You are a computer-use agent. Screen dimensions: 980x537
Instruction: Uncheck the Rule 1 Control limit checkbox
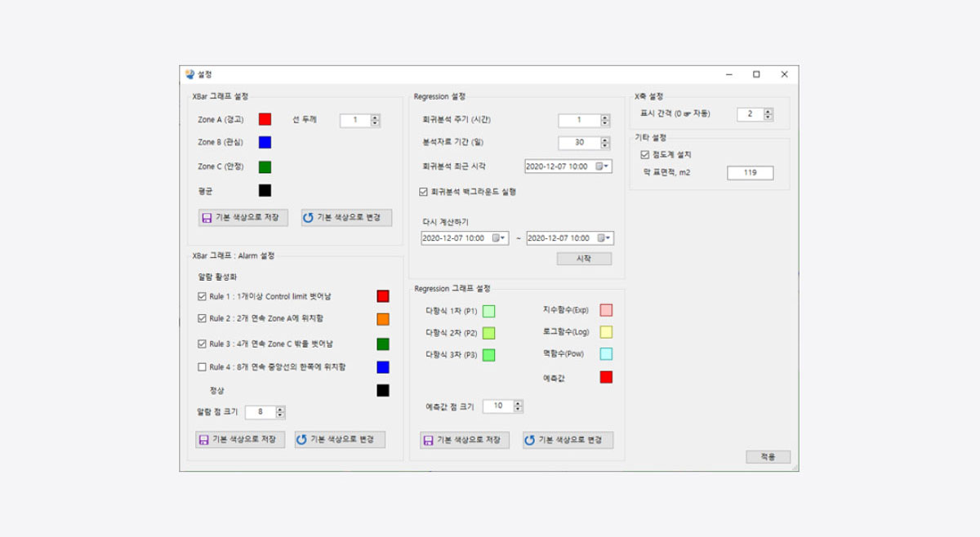203,295
